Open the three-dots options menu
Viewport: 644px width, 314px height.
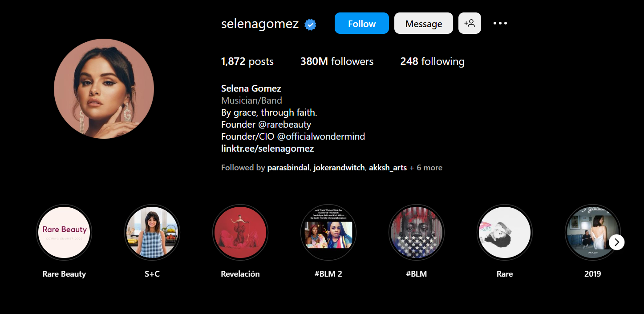pyautogui.click(x=500, y=23)
